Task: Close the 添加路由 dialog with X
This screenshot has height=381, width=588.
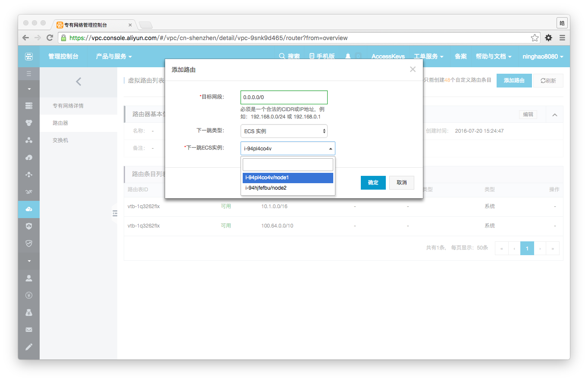Action: click(x=413, y=69)
